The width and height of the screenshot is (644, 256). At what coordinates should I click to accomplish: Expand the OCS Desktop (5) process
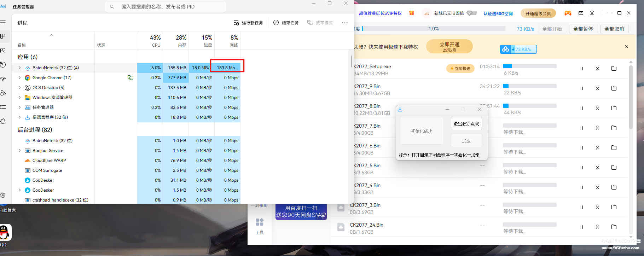coord(19,88)
